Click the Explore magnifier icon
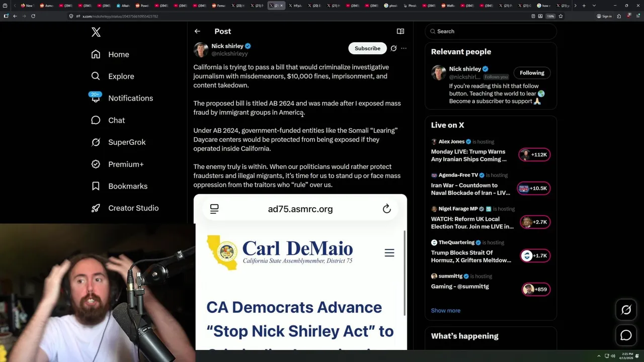Viewport: 644px width, 362px height. click(96, 76)
